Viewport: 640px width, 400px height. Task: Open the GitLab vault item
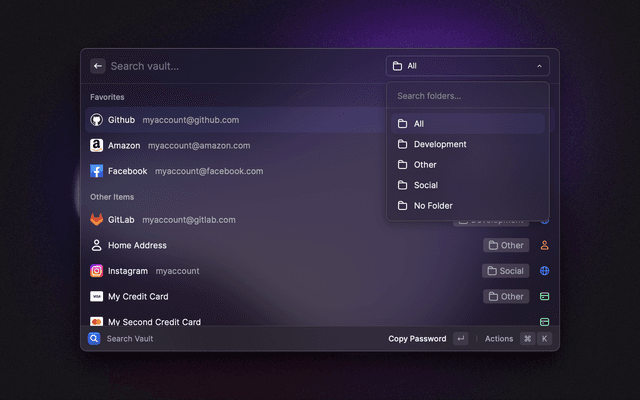tap(164, 219)
